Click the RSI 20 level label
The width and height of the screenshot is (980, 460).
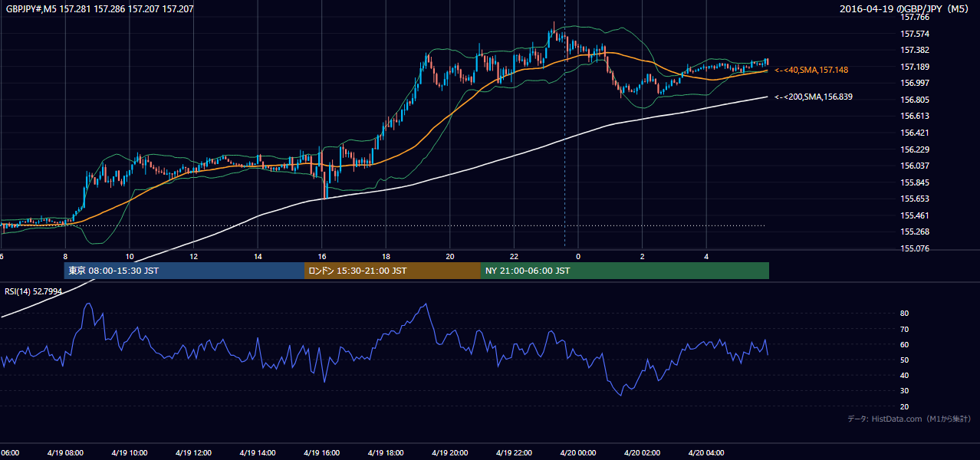pyautogui.click(x=905, y=407)
